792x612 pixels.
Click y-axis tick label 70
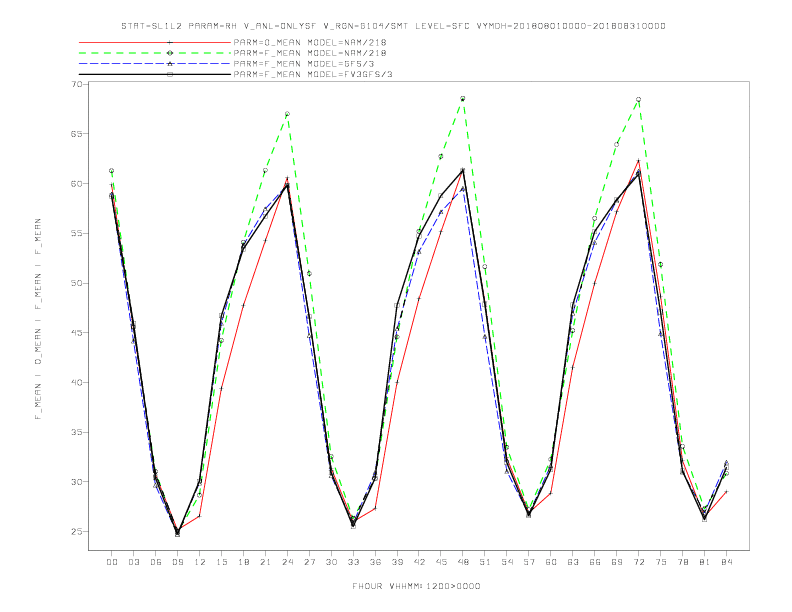click(x=77, y=84)
